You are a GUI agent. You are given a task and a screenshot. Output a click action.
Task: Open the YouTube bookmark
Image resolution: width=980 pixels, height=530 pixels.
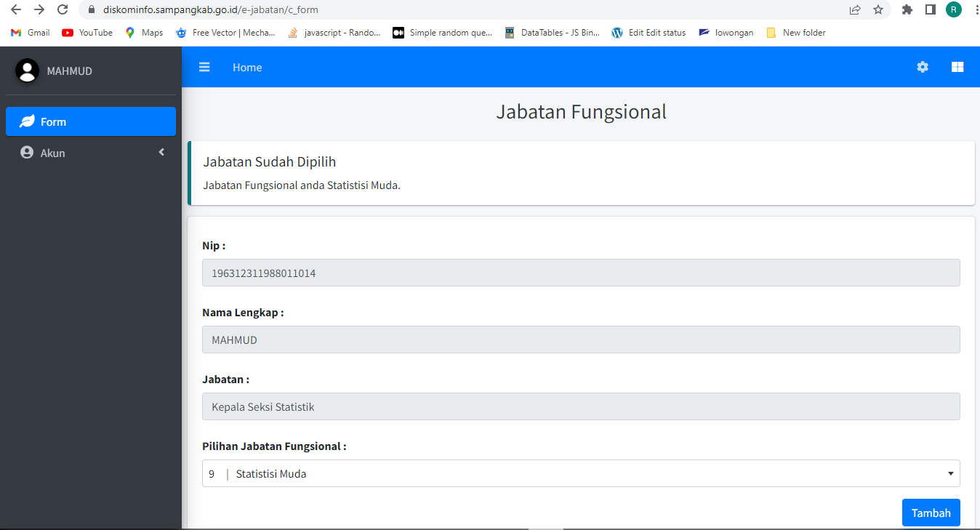click(87, 33)
